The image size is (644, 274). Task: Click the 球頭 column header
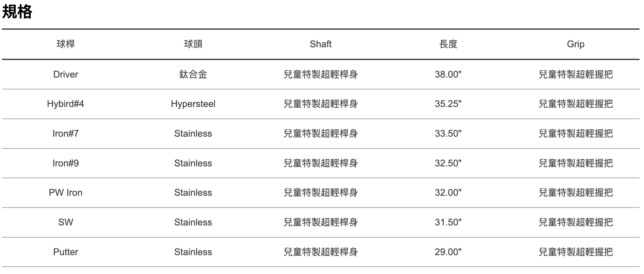[193, 44]
